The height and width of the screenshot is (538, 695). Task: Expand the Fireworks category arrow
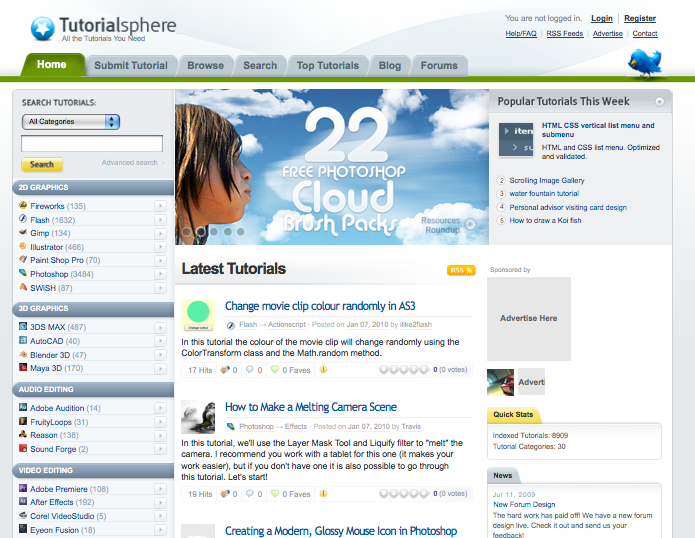160,206
